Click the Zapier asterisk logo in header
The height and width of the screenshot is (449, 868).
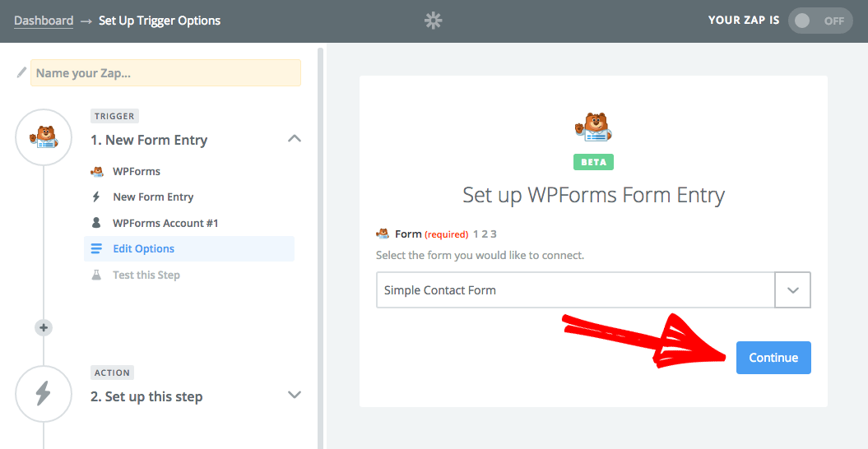click(x=433, y=21)
